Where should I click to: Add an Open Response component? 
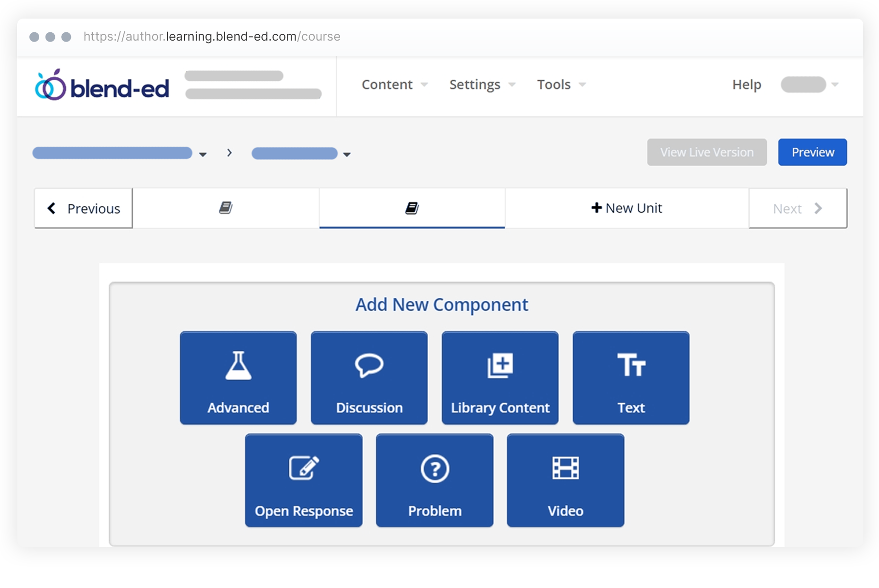[303, 480]
